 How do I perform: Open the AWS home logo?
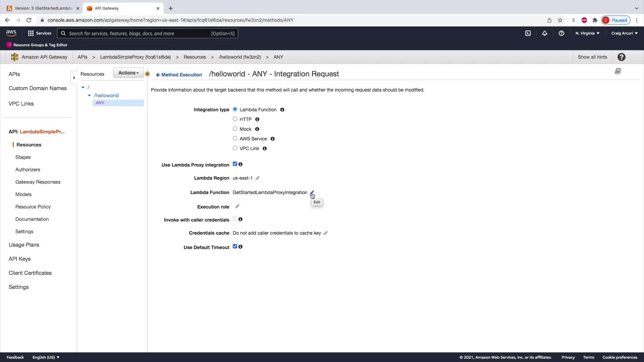click(11, 33)
